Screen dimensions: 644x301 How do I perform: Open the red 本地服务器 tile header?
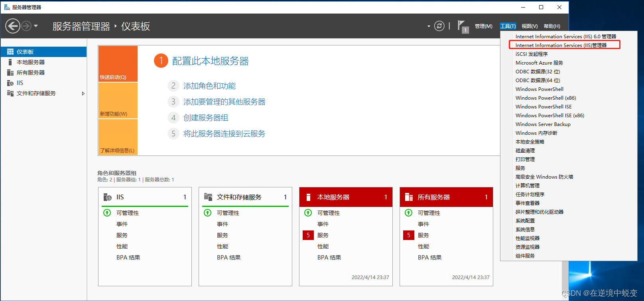click(346, 197)
